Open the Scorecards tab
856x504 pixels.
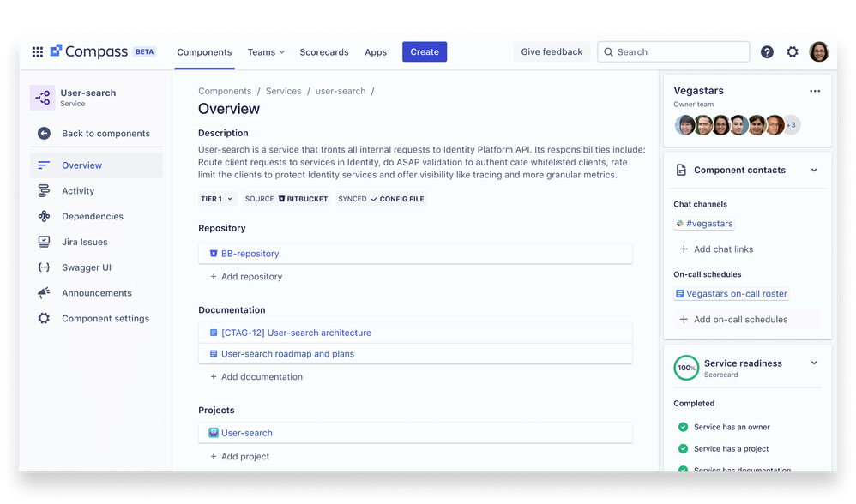click(x=323, y=51)
